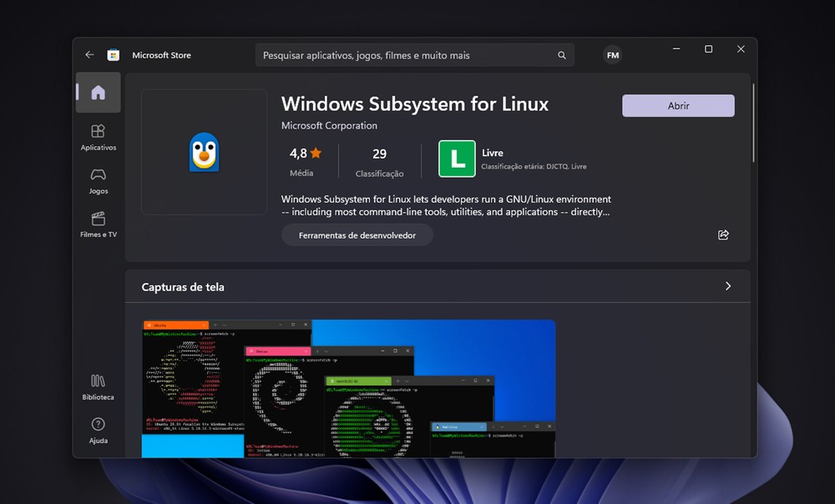Image resolution: width=835 pixels, height=504 pixels.
Task: Click the Livre age rating label
Action: 493,153
